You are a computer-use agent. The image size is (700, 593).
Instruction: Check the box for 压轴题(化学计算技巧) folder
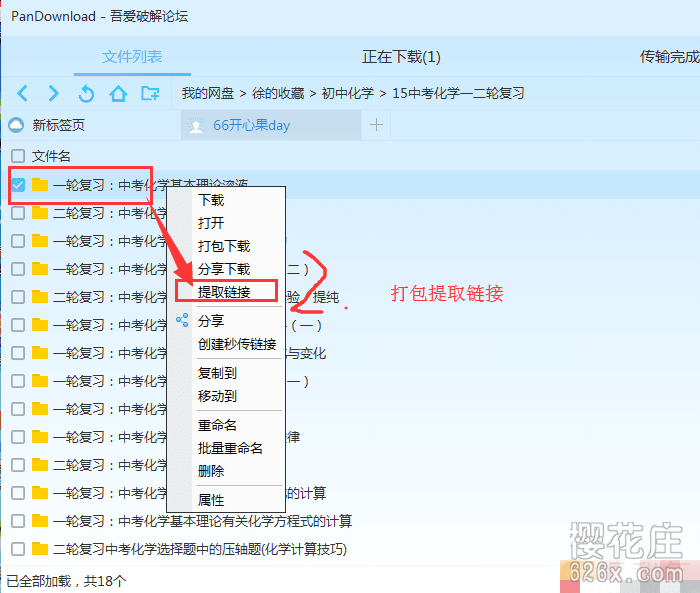coord(18,549)
